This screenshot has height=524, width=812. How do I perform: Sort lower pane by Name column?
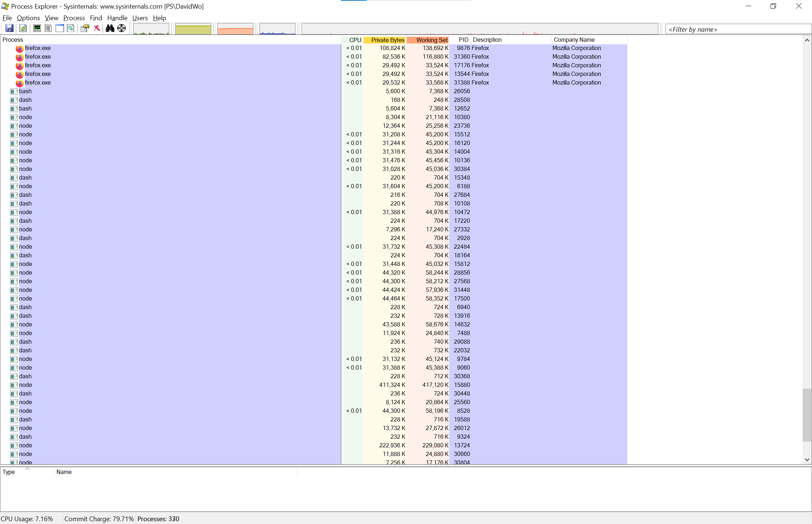pyautogui.click(x=176, y=472)
